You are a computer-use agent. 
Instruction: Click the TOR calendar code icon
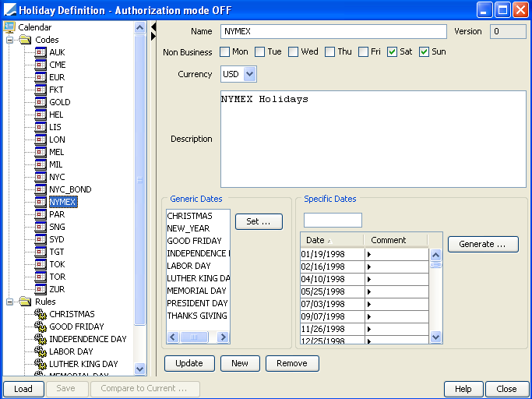coord(41,277)
